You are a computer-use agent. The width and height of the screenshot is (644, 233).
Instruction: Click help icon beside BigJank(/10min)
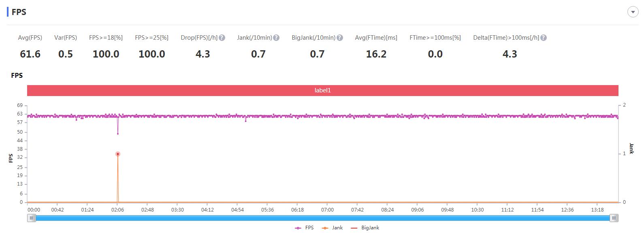pyautogui.click(x=340, y=38)
